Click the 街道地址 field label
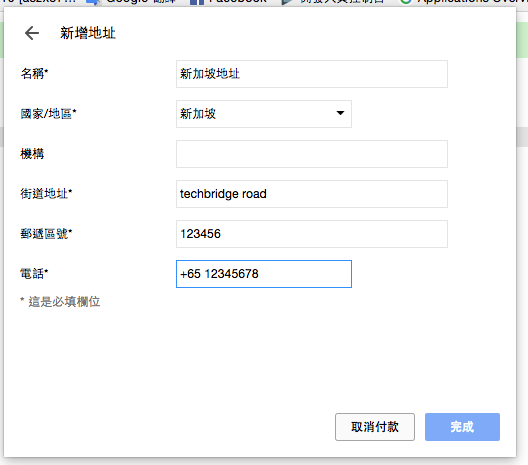The width and height of the screenshot is (528, 465). 46,194
